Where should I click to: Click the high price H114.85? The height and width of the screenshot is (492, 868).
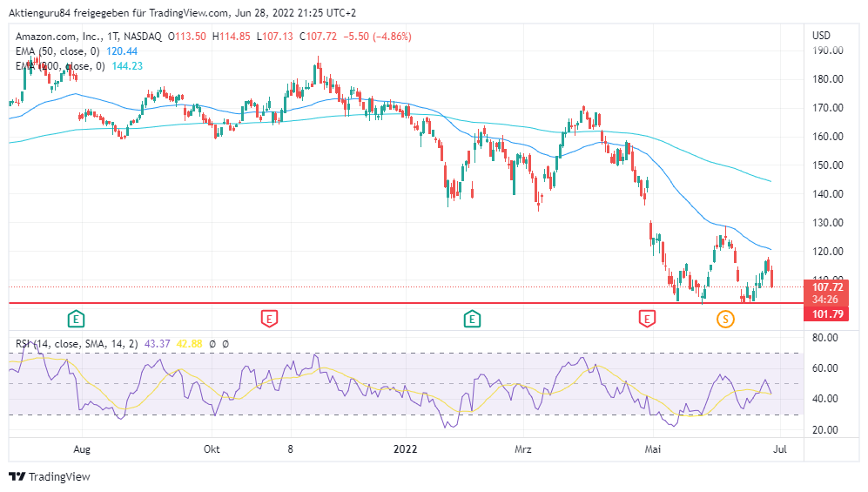(232, 37)
